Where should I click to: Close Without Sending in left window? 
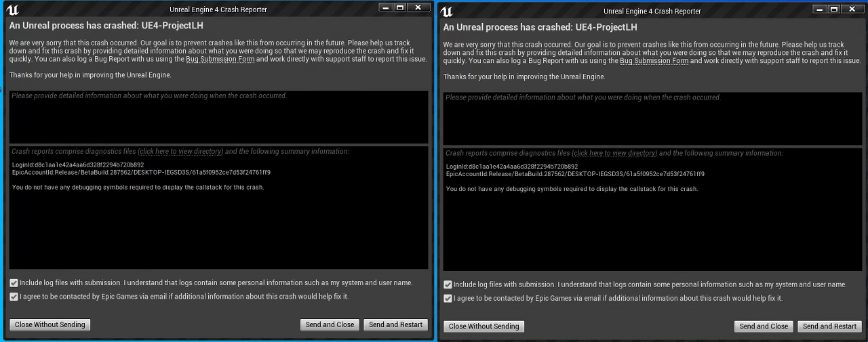pos(50,324)
